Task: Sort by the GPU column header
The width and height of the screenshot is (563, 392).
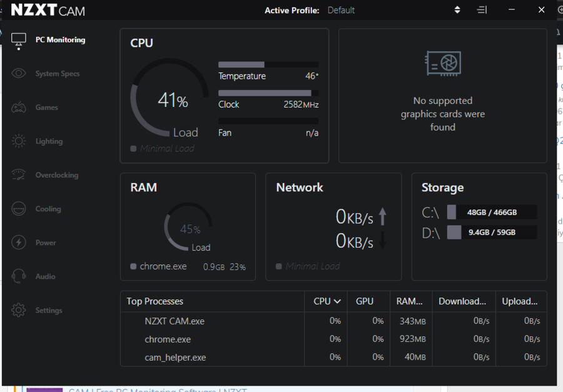Action: 365,301
